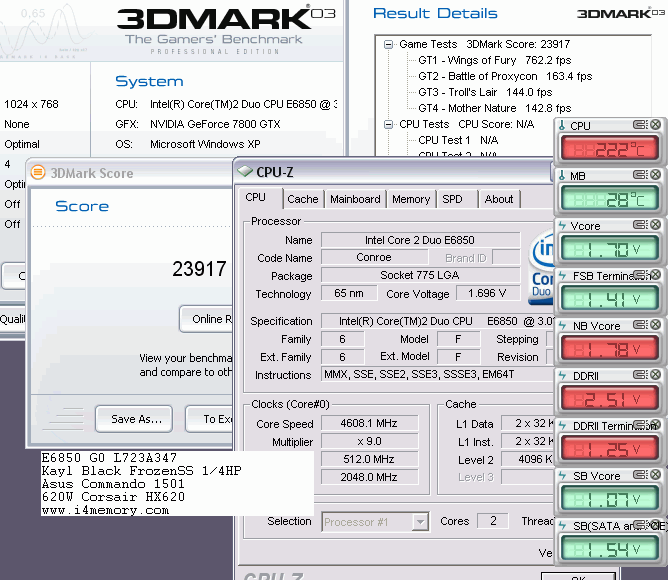Click the Core Speed value 4608.1 MHz

pos(369,423)
